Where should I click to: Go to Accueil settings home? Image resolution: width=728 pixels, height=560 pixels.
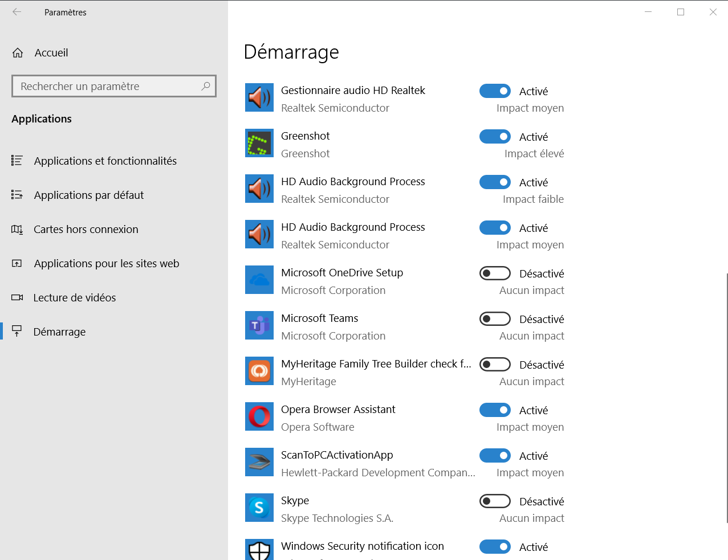point(114,53)
